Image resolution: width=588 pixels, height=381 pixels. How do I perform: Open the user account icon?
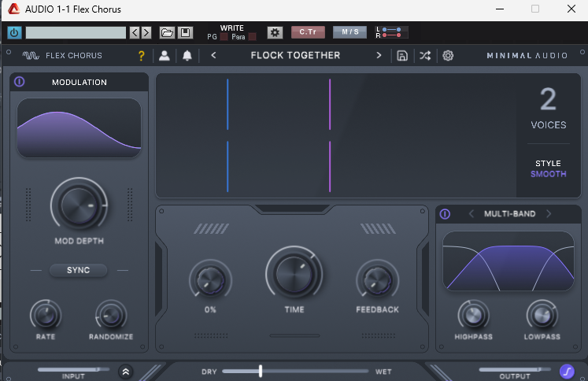pyautogui.click(x=165, y=56)
